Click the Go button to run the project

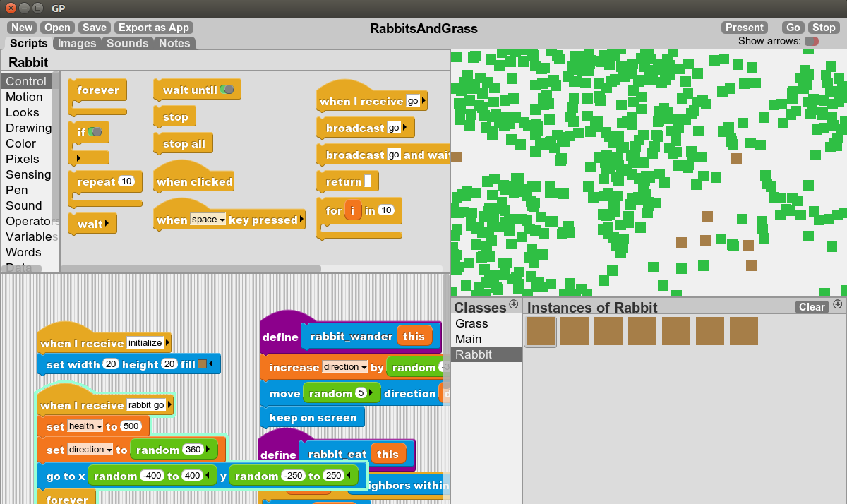[x=792, y=27]
